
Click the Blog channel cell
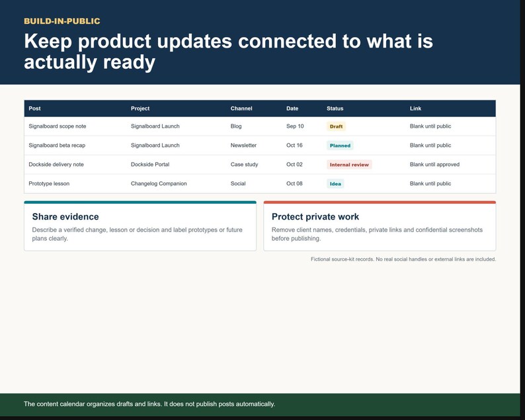pos(235,126)
